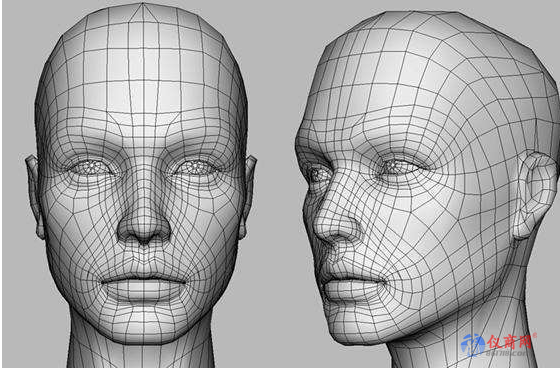Click the lips of the front-view head
Viewport: 560px width, 368px height.
(x=144, y=286)
